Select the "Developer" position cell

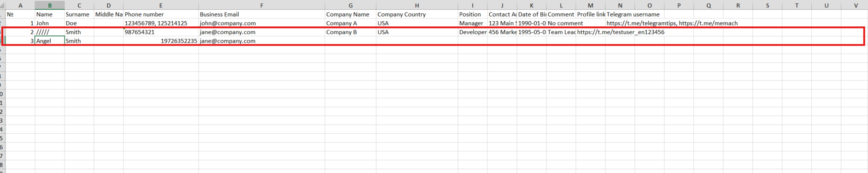point(473,32)
